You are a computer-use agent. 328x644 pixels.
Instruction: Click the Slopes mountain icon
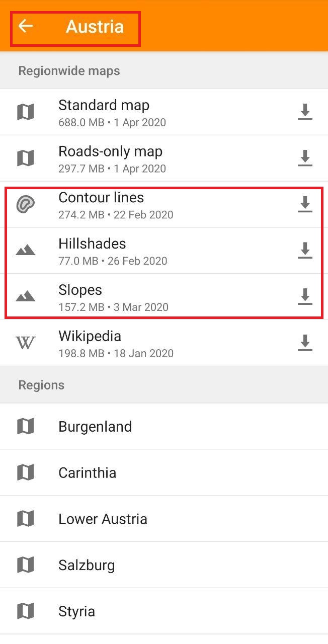tap(25, 296)
